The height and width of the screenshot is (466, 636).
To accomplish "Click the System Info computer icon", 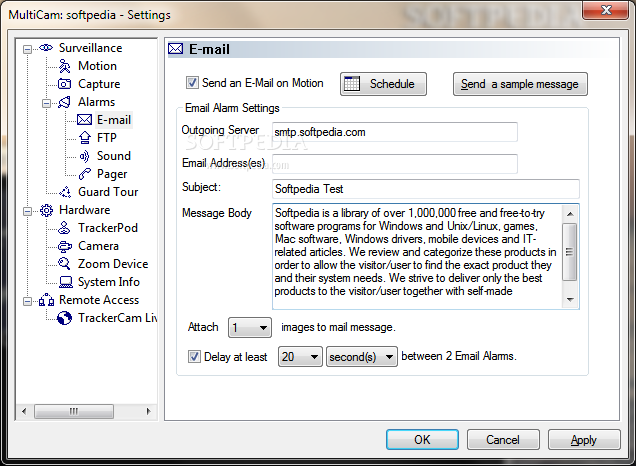I will (x=65, y=282).
